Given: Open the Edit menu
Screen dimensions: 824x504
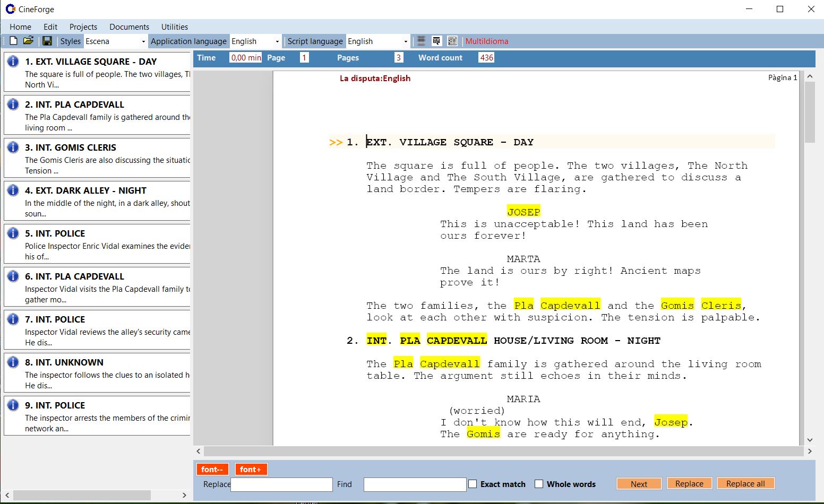Looking at the screenshot, I should point(50,27).
